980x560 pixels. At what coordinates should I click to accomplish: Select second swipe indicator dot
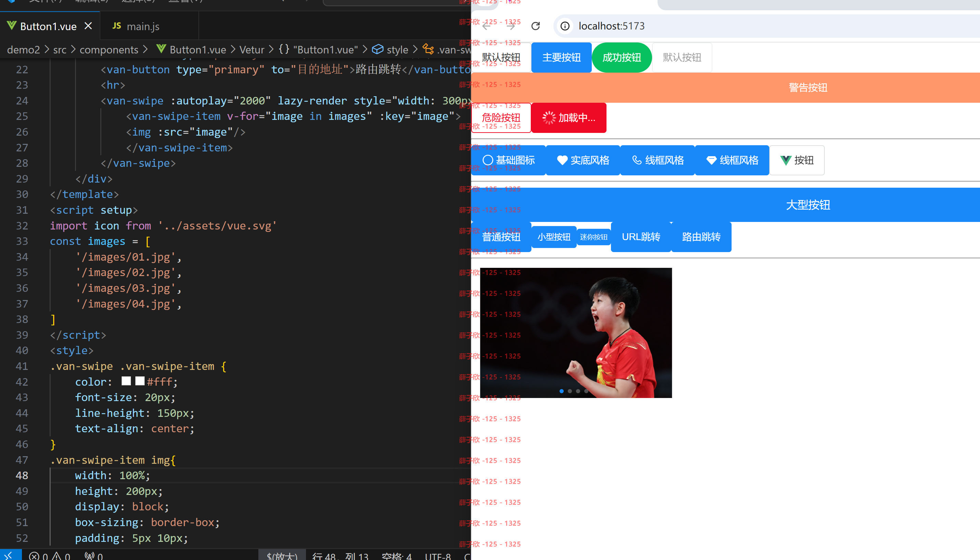click(570, 391)
